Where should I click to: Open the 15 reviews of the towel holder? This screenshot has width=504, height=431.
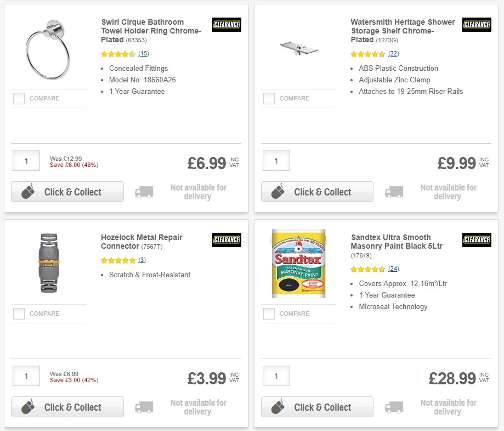pyautogui.click(x=143, y=54)
